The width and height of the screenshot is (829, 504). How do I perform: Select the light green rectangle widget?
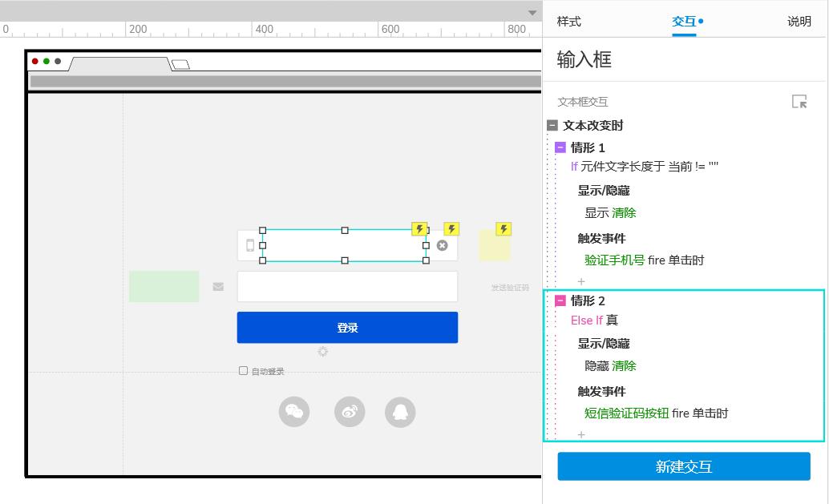(164, 286)
